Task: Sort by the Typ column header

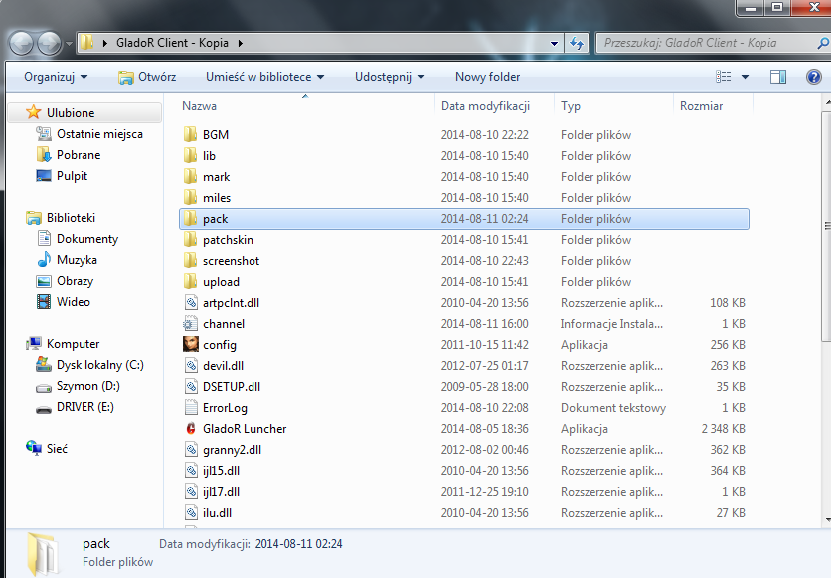Action: 571,106
